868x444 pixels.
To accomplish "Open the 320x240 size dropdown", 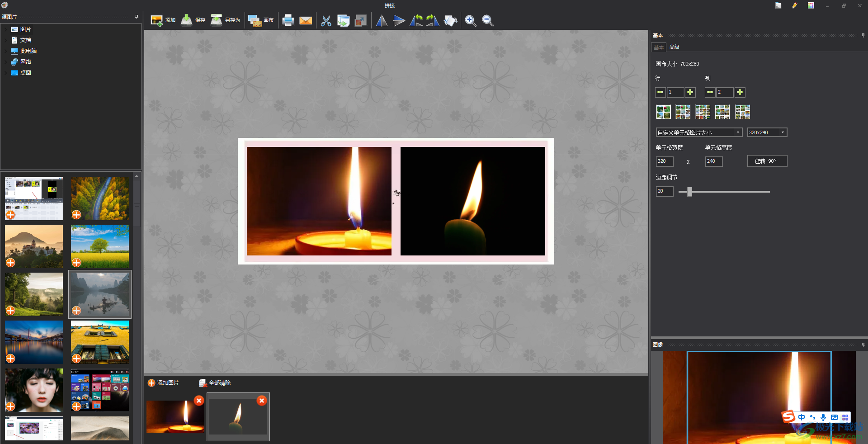I will point(767,132).
